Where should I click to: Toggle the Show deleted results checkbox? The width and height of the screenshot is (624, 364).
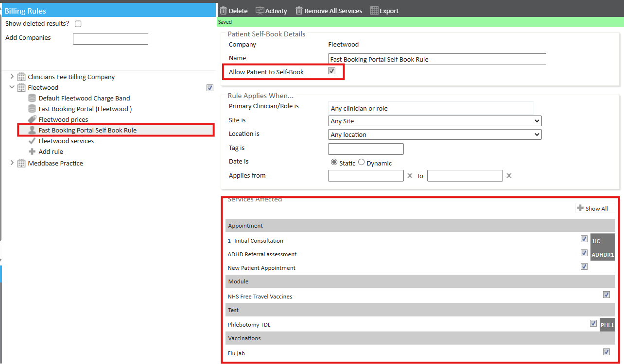78,24
